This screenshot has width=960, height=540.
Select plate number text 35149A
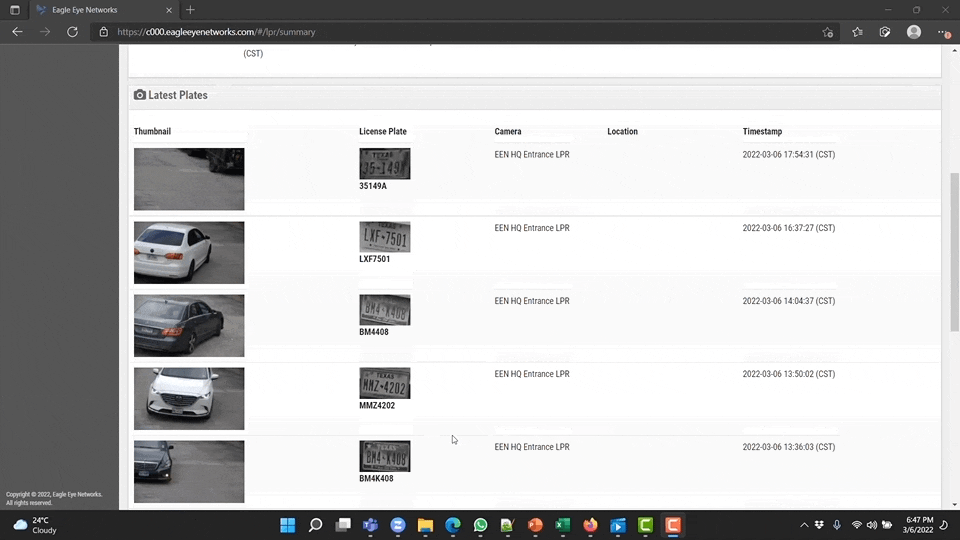(373, 186)
